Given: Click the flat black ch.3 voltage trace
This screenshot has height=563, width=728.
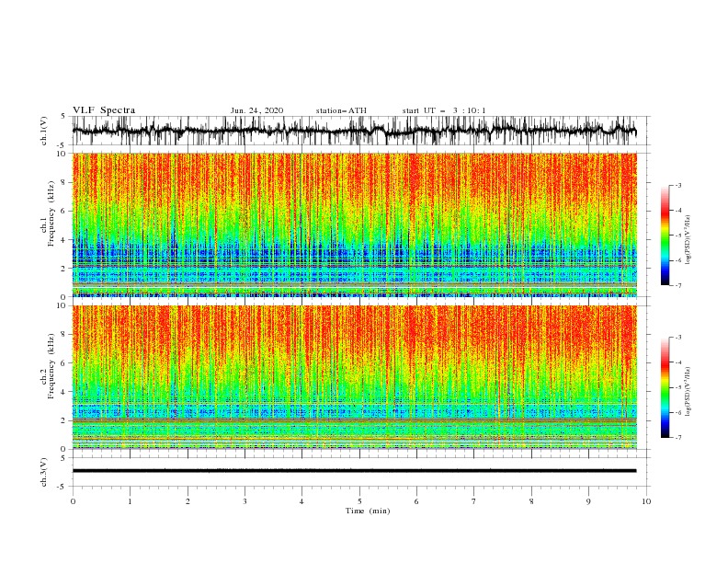Looking at the screenshot, I should [354, 471].
